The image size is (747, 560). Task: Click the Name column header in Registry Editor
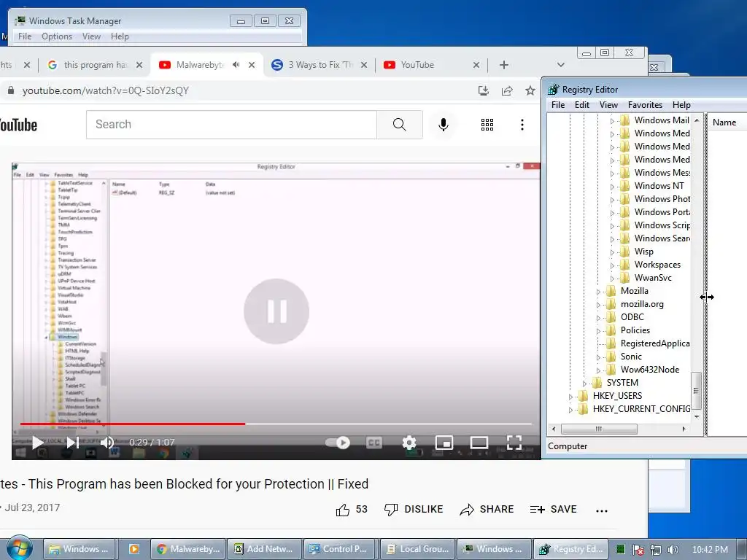[724, 122]
